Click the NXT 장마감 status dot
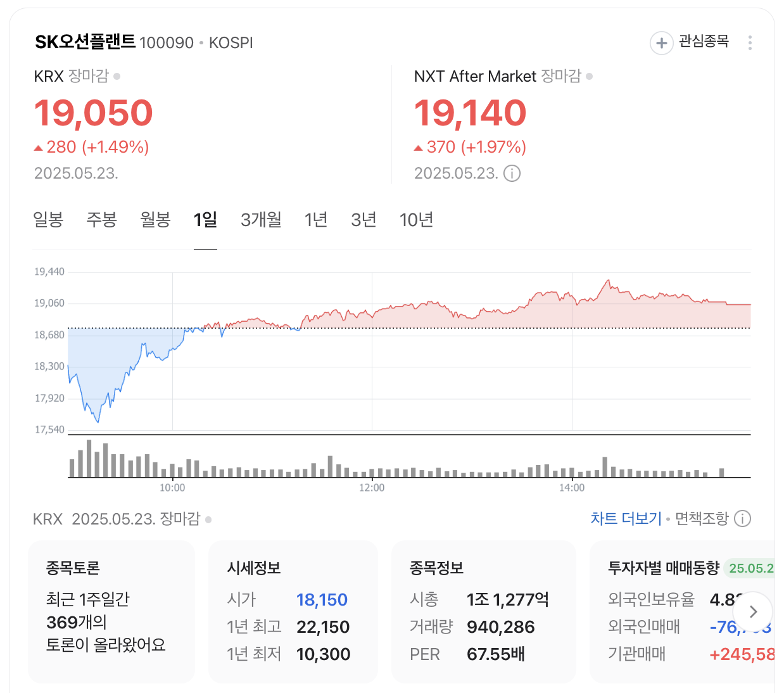The image size is (784, 693). (590, 76)
